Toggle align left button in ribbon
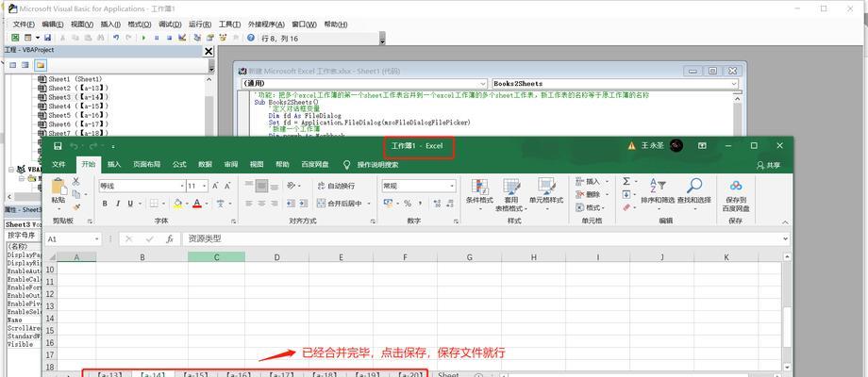Image resolution: width=868 pixels, height=377 pixels. click(248, 204)
